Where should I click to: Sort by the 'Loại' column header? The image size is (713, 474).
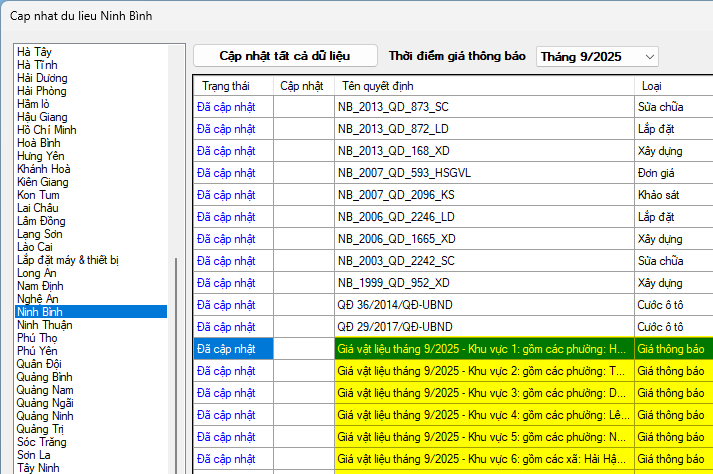[672, 86]
